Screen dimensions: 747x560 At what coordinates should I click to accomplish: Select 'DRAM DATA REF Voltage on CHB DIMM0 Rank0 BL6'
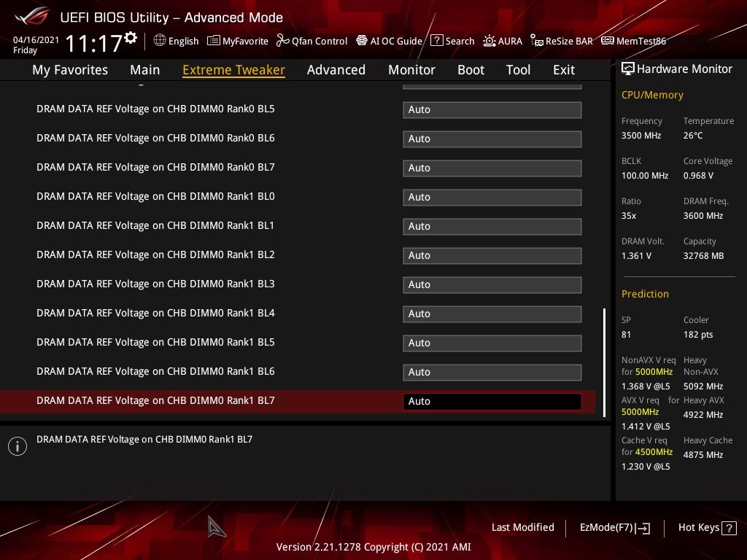coord(155,138)
